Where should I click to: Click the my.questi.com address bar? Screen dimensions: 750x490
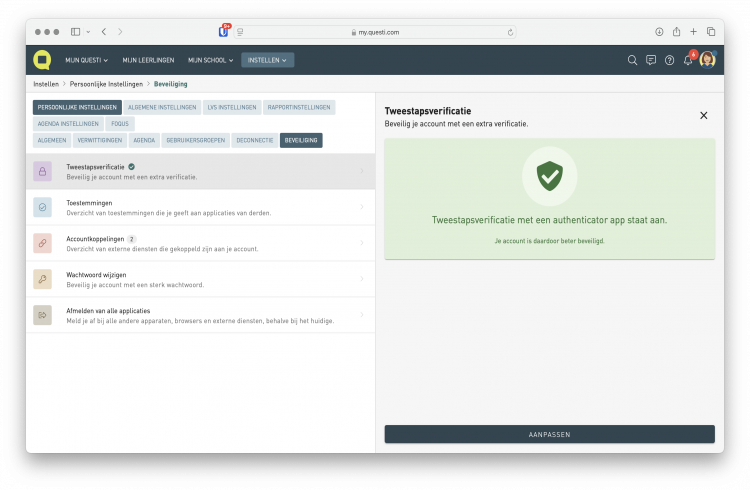(x=375, y=32)
